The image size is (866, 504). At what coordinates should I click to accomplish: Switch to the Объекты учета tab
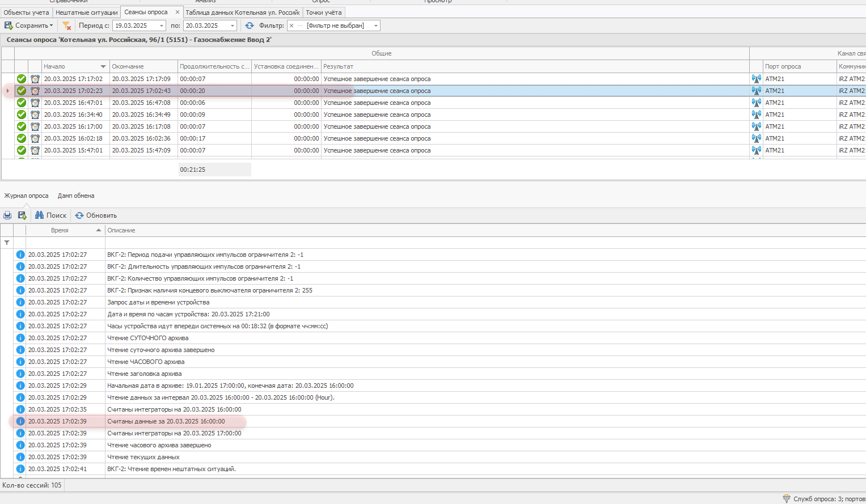26,12
